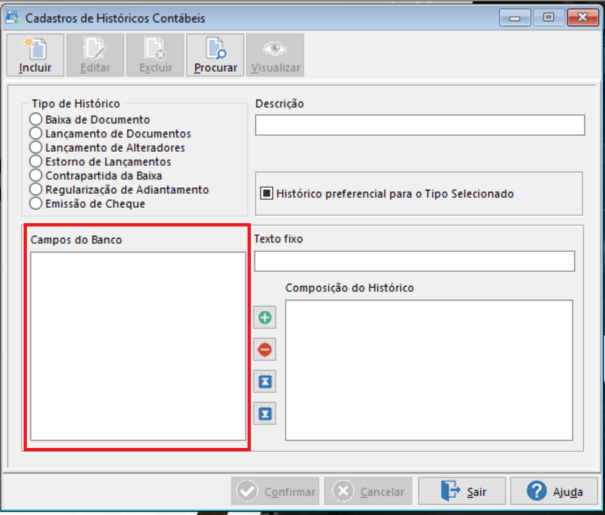Click the Incluir toolbar button

(x=35, y=55)
